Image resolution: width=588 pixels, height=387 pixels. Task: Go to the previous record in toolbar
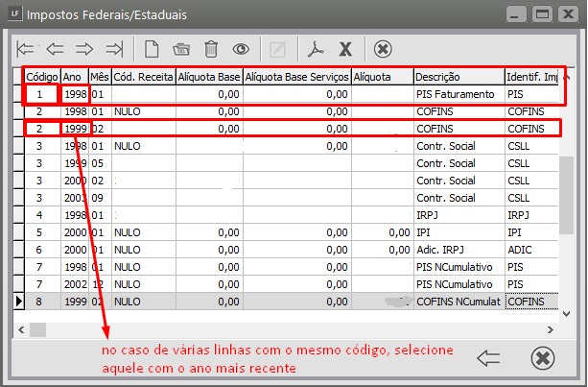point(55,49)
